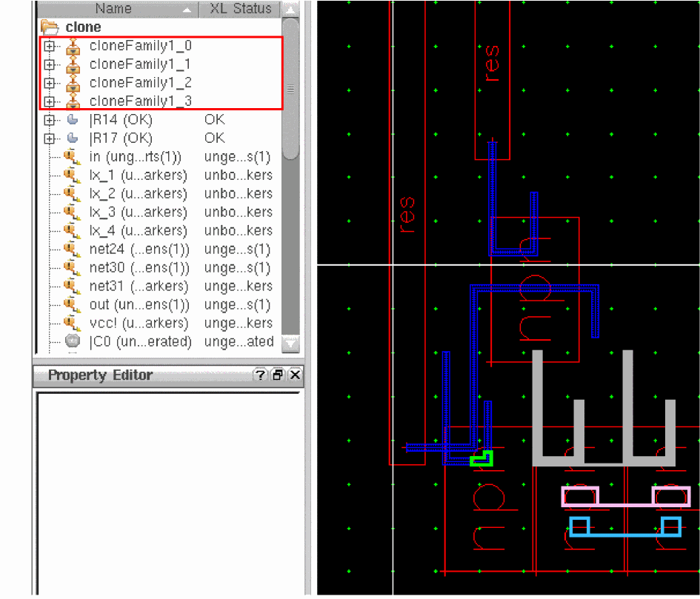Viewport: 700px width, 599px height.
Task: Click the vcc! net icon
Action: coord(72,324)
